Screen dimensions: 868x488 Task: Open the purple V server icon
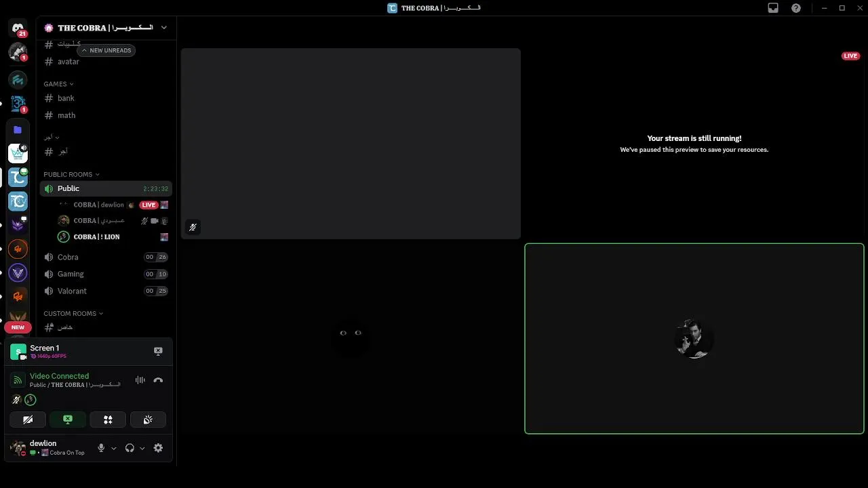[18, 273]
